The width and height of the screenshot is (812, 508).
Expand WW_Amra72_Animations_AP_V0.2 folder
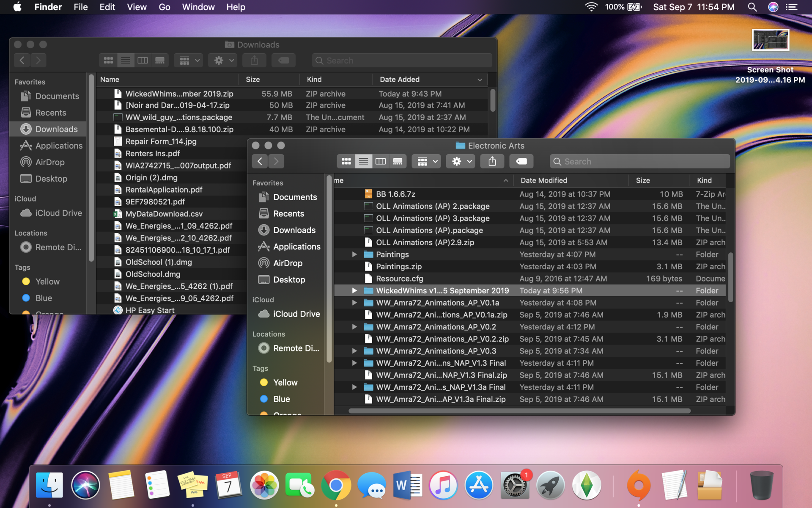click(x=354, y=327)
